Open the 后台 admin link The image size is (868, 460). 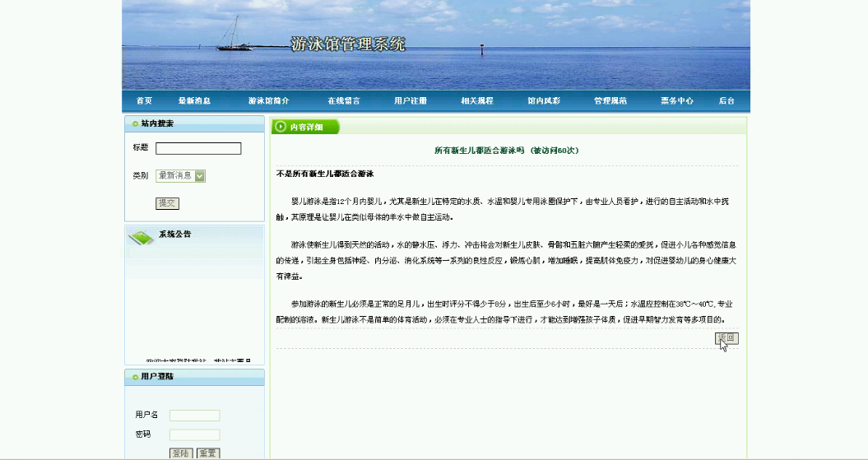pyautogui.click(x=726, y=100)
